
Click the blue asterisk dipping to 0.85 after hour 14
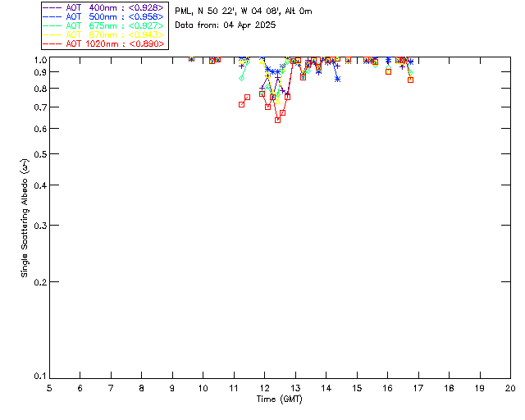point(337,79)
